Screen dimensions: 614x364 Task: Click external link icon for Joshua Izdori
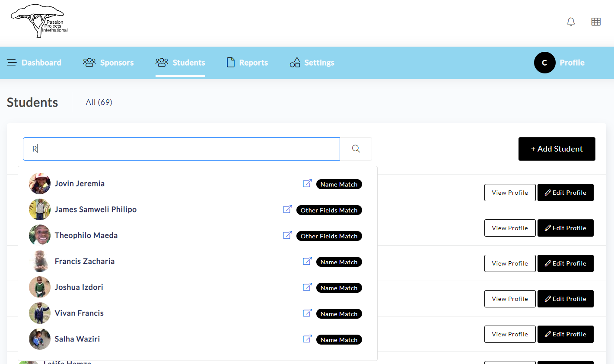pyautogui.click(x=307, y=287)
